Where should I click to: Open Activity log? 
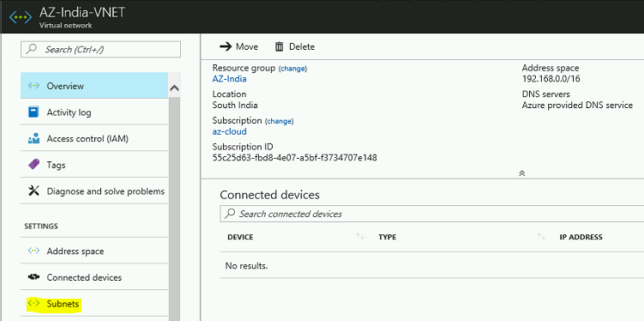click(94, 112)
